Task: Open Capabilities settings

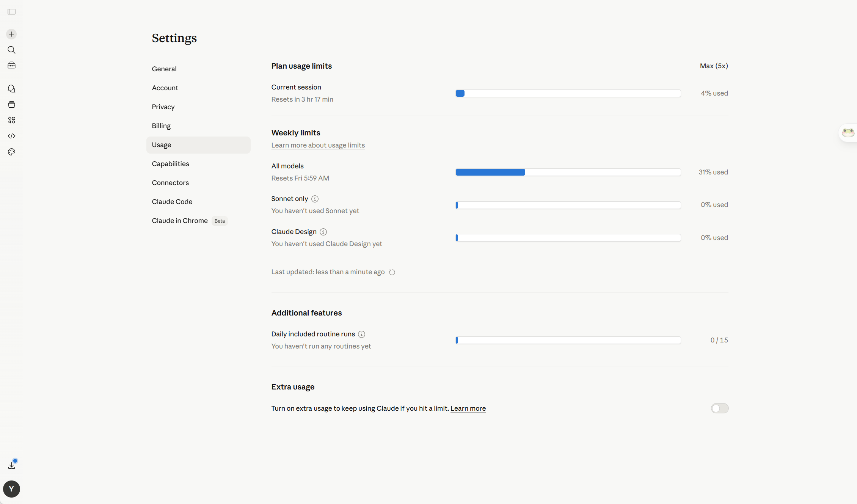Action: point(198,164)
